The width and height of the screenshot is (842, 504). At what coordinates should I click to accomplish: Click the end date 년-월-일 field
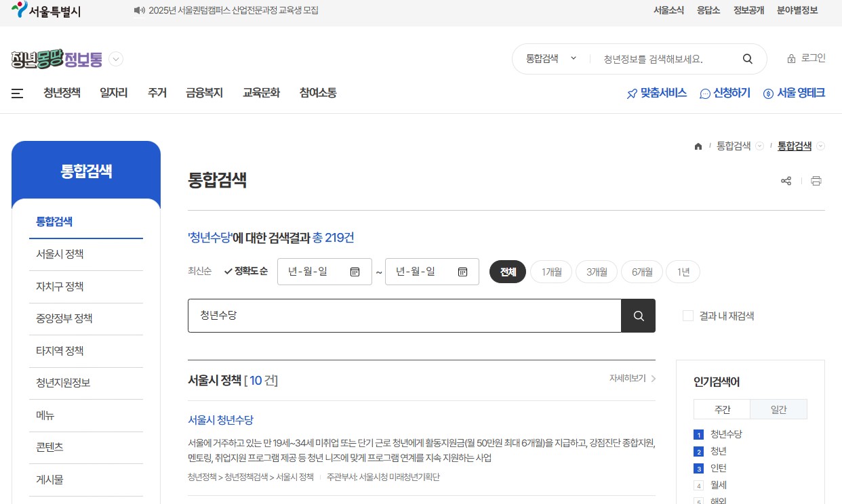pyautogui.click(x=433, y=272)
